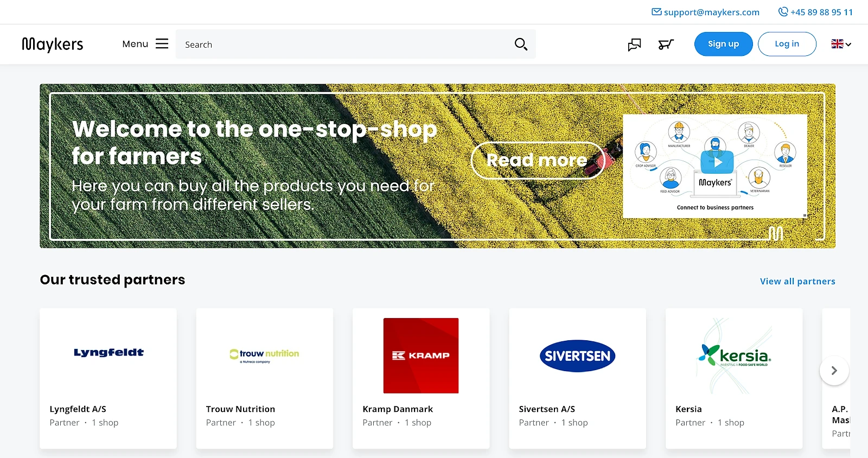Image resolution: width=868 pixels, height=458 pixels.
Task: Click the Trouw Nutrition logo
Action: pyautogui.click(x=264, y=355)
